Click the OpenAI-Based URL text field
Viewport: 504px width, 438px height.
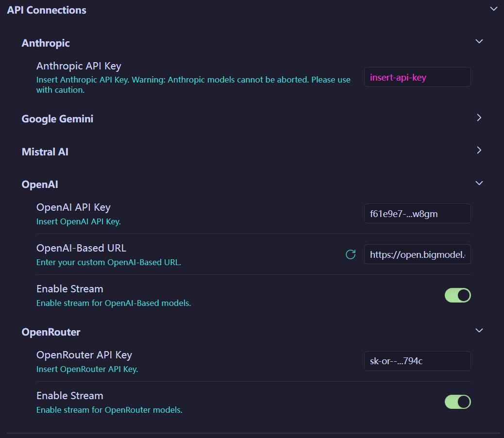point(417,254)
